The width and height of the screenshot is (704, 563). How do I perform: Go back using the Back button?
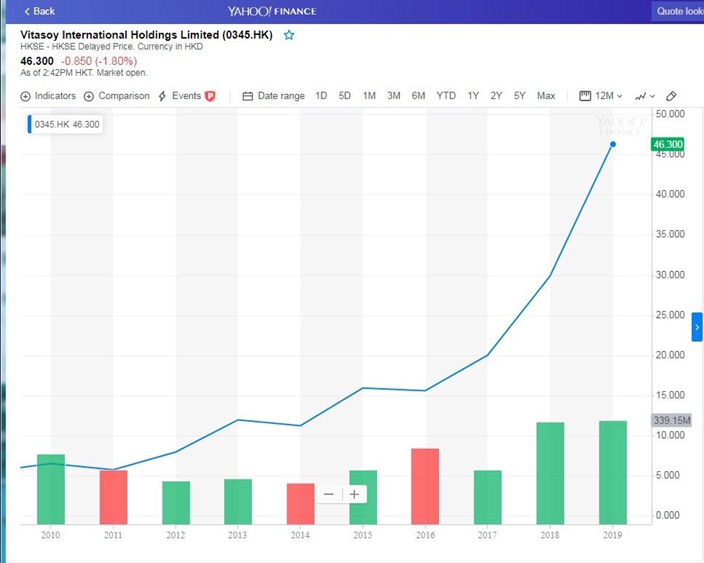(39, 11)
